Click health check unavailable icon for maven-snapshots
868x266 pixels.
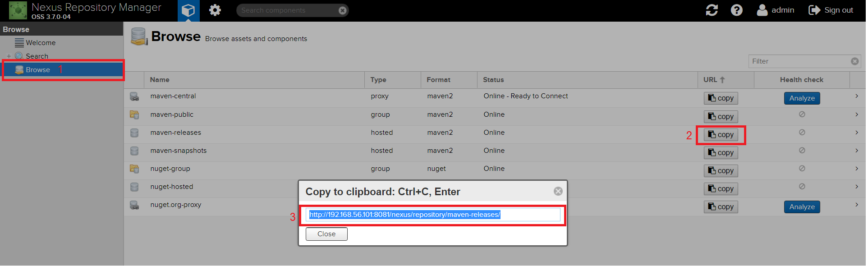click(802, 151)
